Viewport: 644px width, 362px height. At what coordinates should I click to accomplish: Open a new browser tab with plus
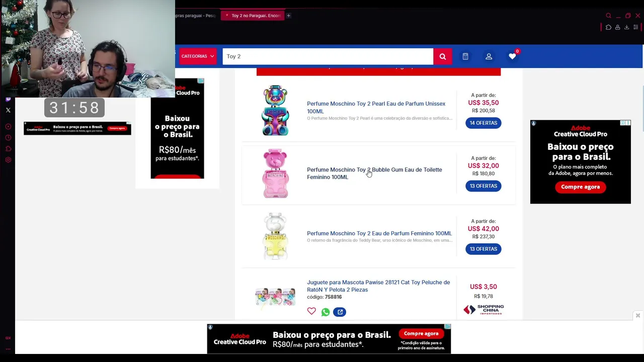coord(288,16)
